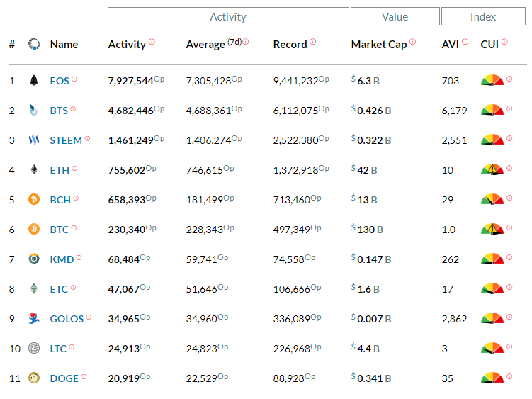Click the CUI gauge icon for KMD
Image resolution: width=532 pixels, height=399 pixels.
pyautogui.click(x=492, y=259)
